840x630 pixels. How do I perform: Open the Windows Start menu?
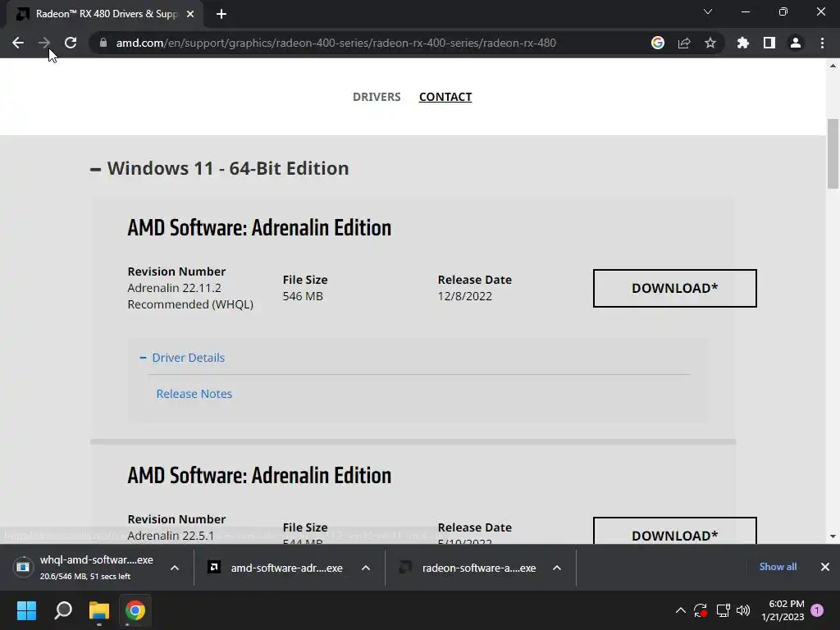click(26, 610)
